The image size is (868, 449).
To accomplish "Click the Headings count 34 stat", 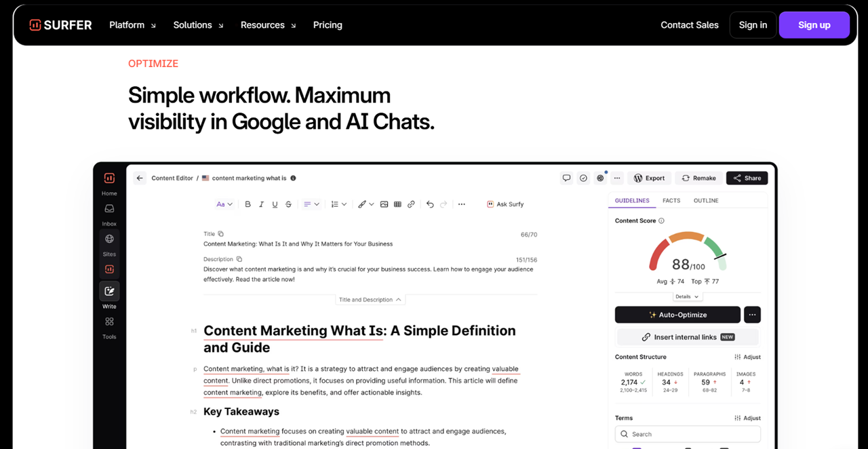I will tap(670, 382).
